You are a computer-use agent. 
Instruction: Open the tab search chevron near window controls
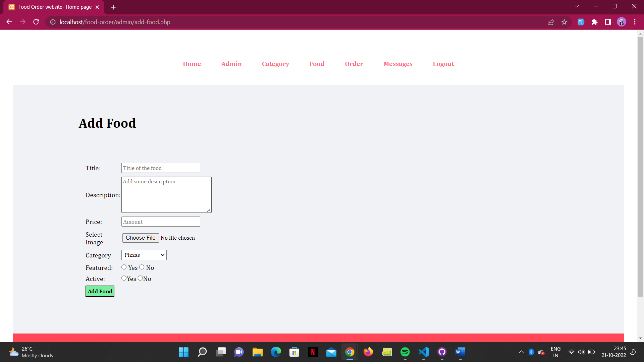pyautogui.click(x=577, y=6)
